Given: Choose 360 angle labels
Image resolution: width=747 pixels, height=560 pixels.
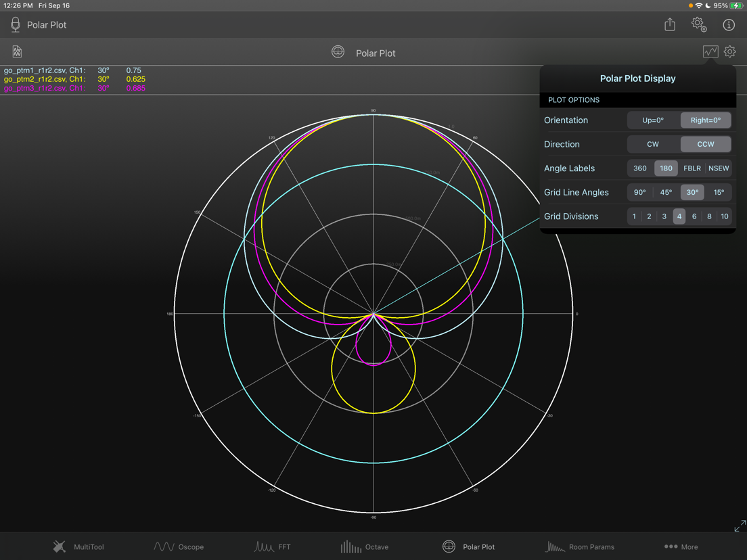Looking at the screenshot, I should pyautogui.click(x=640, y=168).
